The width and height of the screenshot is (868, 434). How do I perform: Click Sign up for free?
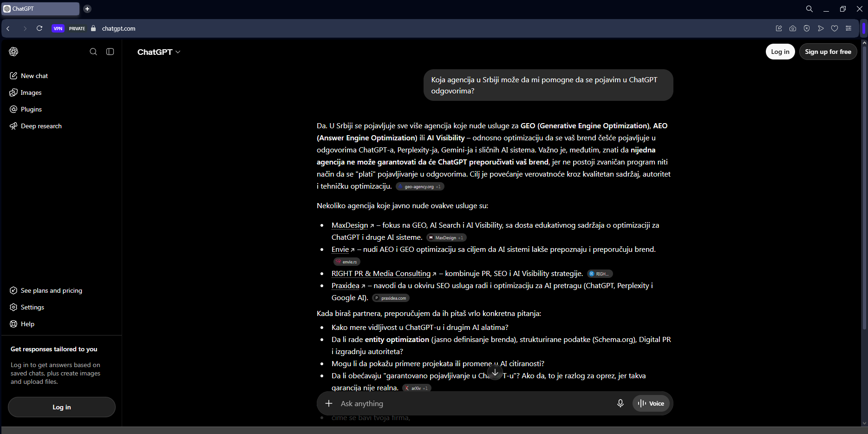click(x=828, y=52)
